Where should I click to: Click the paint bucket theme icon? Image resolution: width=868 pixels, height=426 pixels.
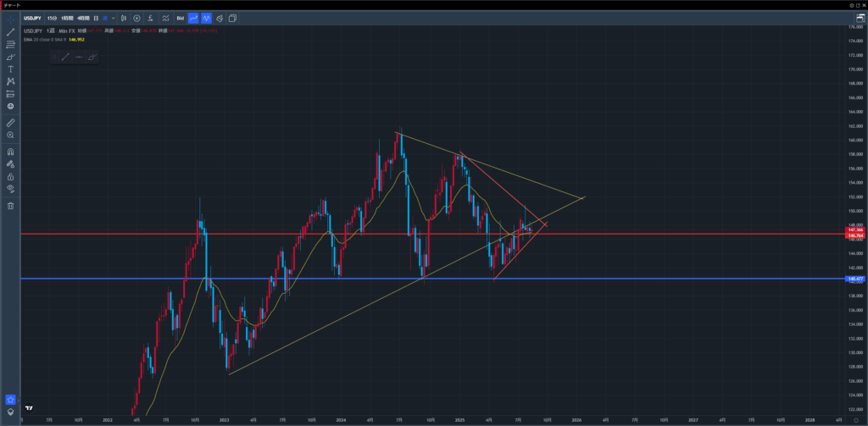pyautogui.click(x=220, y=19)
